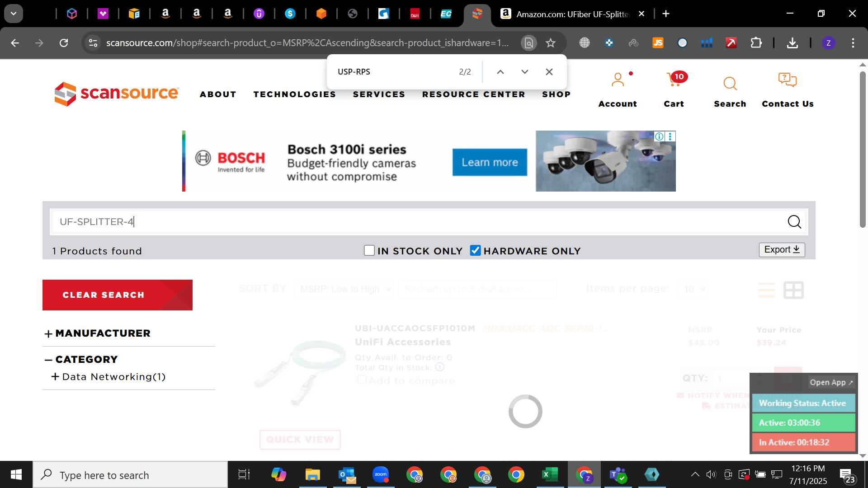Screen dimensions: 868x488
Task: Click the 12:16 PM clock in taskbar
Action: [808, 469]
